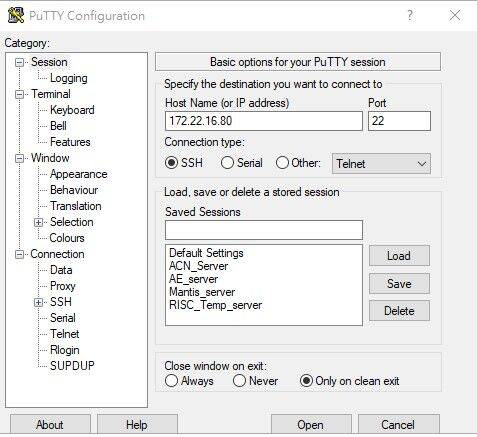Expand the Selection tree node

tap(39, 222)
